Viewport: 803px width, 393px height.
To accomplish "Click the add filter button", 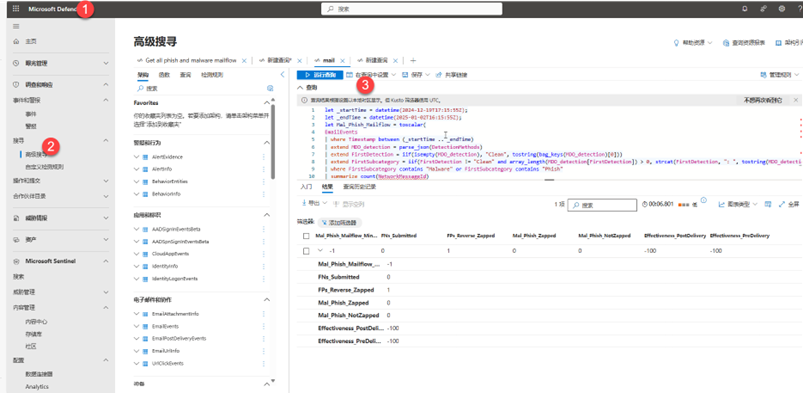I will click(339, 222).
